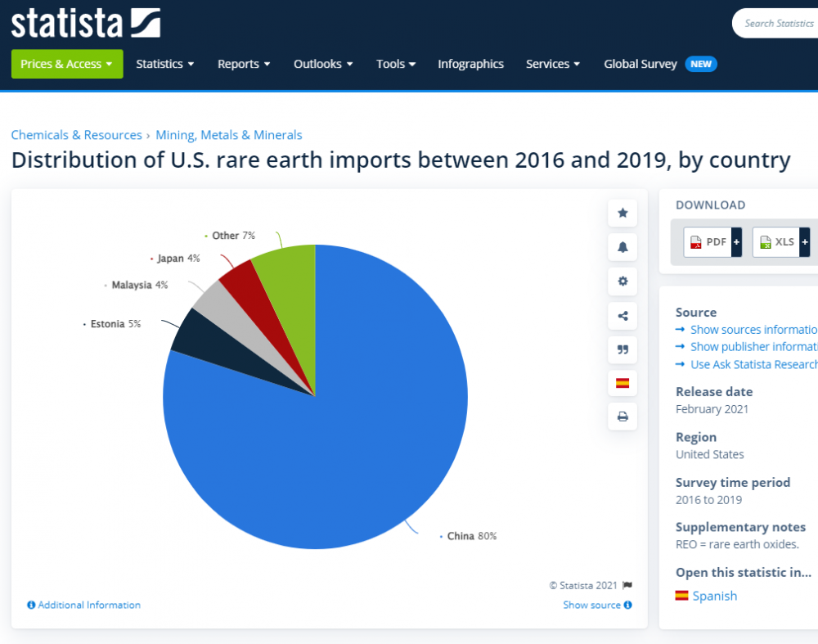Click the Statista logo
Screen dimensions: 818x644
pyautogui.click(x=85, y=23)
